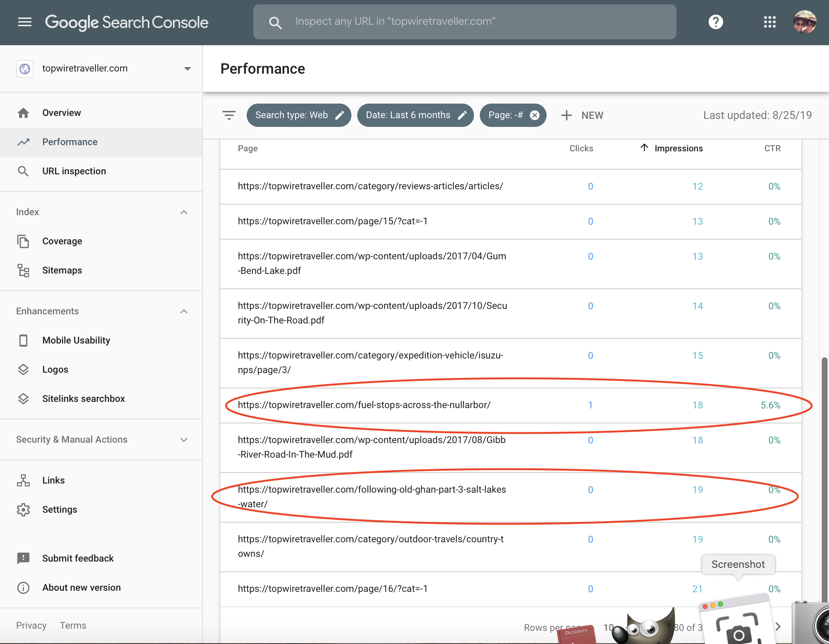Open Coverage report in the sidebar
Viewport: 829px width, 644px height.
click(101, 241)
